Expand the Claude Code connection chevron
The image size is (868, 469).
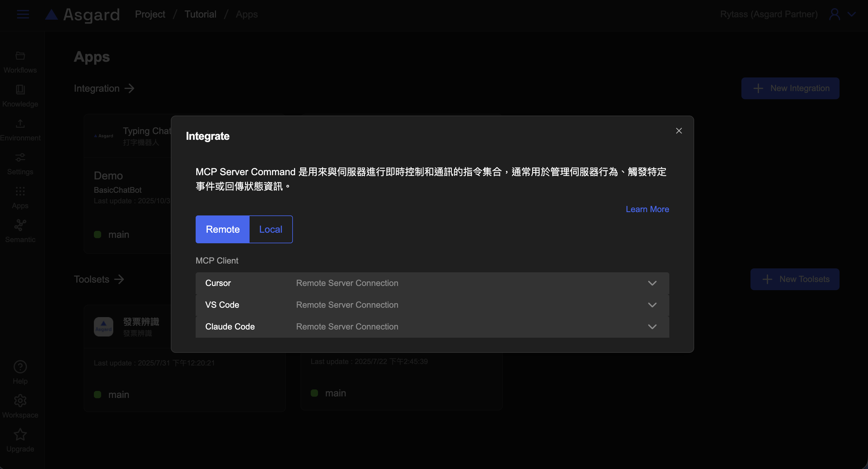(x=652, y=326)
